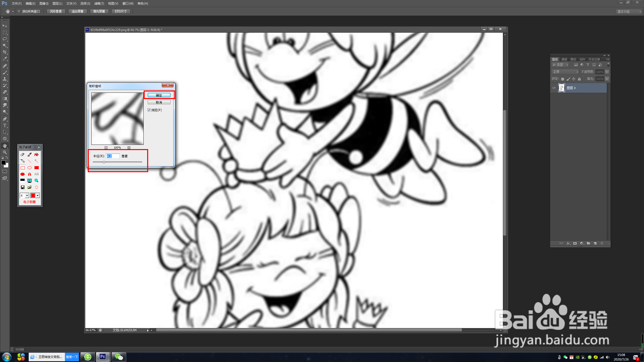Click the blur radius slider handle
644x362 pixels.
coord(104,162)
